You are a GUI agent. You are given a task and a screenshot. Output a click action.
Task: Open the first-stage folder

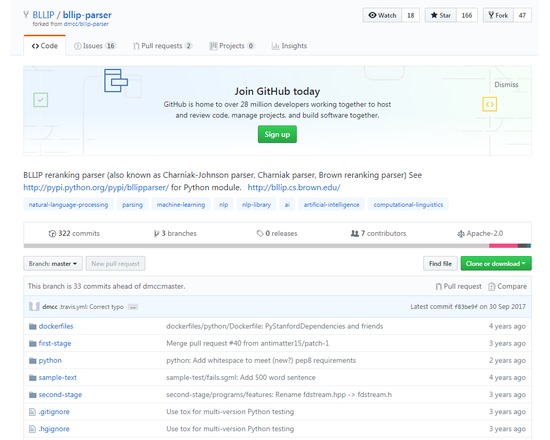coord(55,343)
